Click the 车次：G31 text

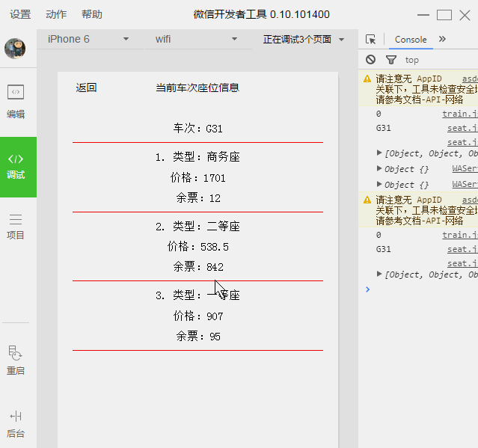197,129
